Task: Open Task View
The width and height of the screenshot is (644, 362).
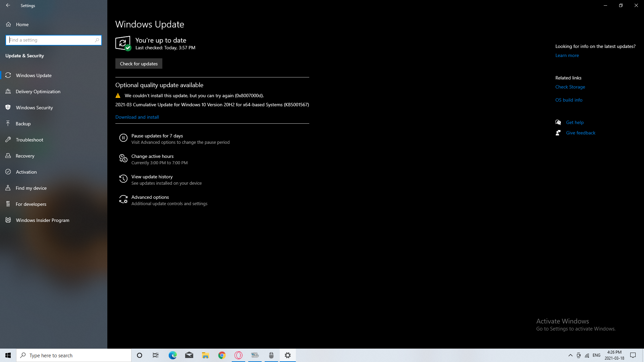Action: click(x=156, y=355)
